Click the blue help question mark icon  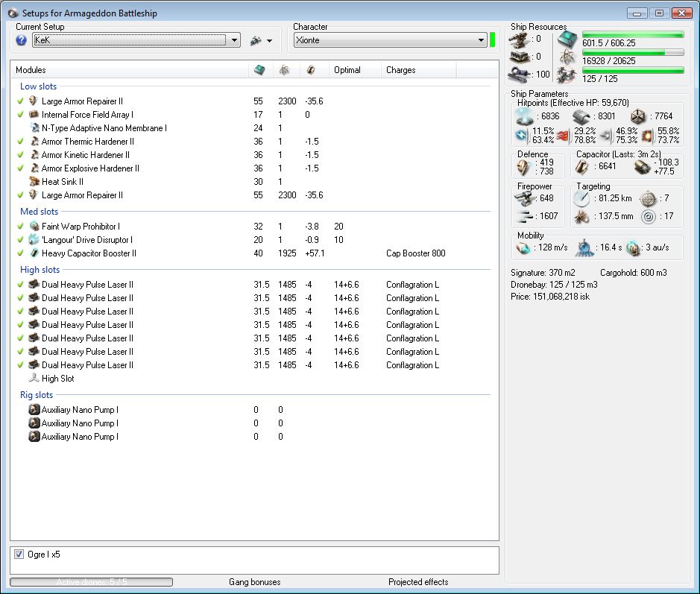click(21, 40)
